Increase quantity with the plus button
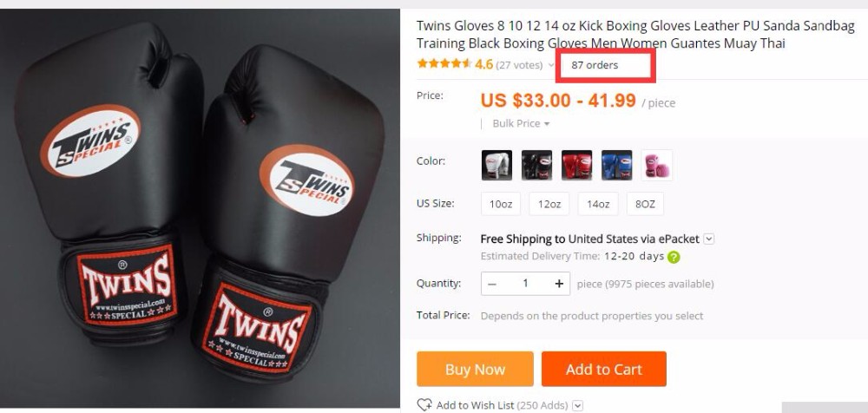868x413 pixels. pos(559,284)
